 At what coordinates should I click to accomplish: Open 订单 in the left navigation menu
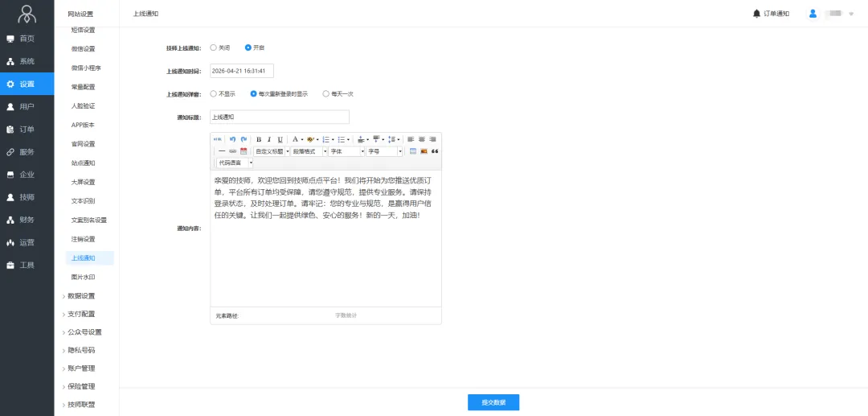27,129
